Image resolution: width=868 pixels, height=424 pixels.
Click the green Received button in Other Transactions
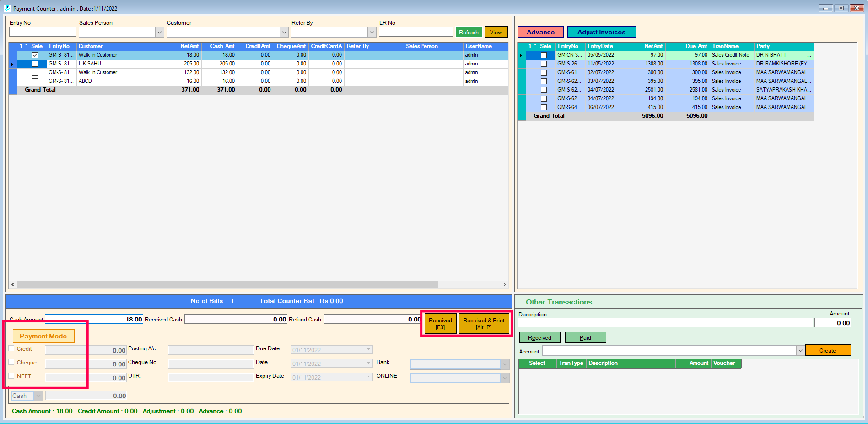(x=539, y=337)
